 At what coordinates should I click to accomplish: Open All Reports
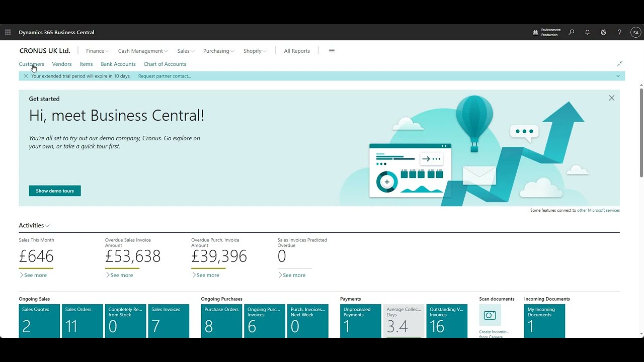pos(297,51)
